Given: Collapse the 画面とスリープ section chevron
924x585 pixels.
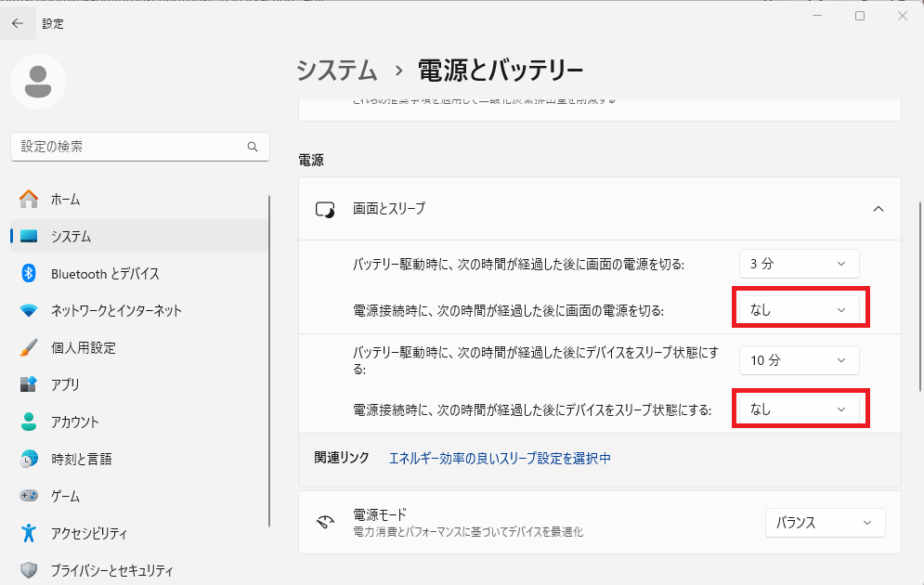Looking at the screenshot, I should [878, 209].
